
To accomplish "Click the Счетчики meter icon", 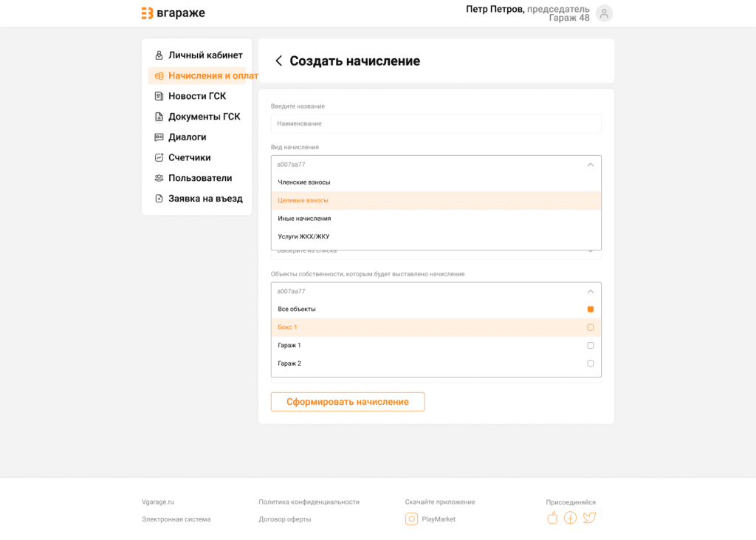I will point(159,157).
